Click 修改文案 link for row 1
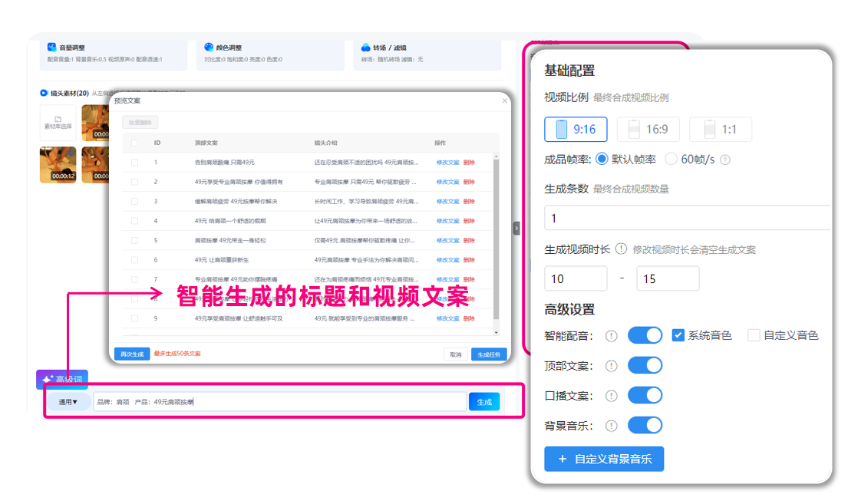The width and height of the screenshot is (848, 504). click(x=447, y=163)
